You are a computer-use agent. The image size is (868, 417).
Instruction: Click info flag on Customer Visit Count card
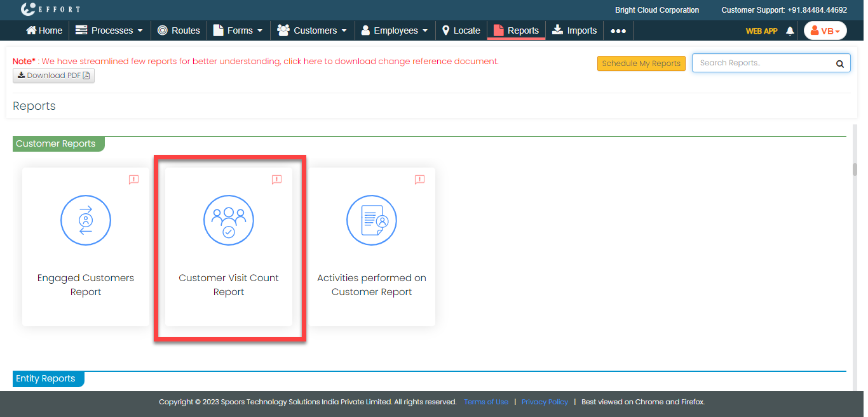pos(276,180)
